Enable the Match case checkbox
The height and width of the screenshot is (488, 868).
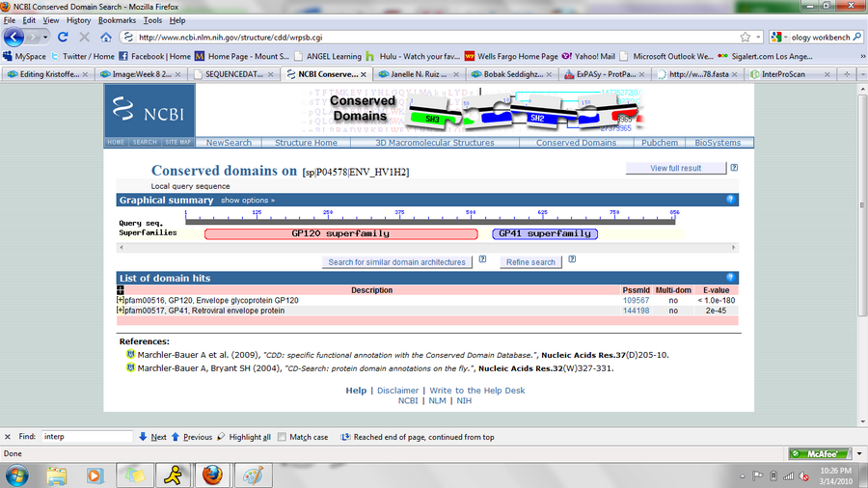tap(282, 437)
